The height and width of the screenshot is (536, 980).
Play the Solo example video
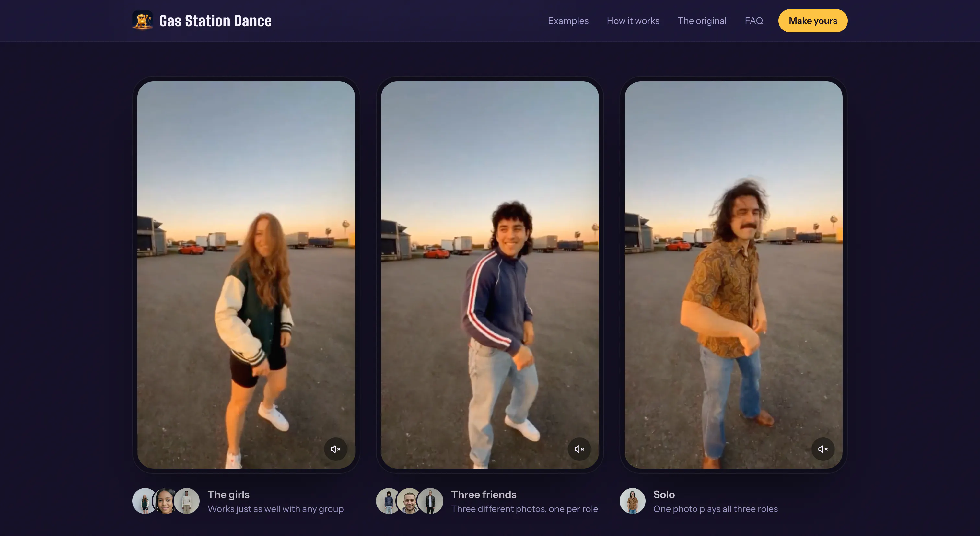point(733,275)
